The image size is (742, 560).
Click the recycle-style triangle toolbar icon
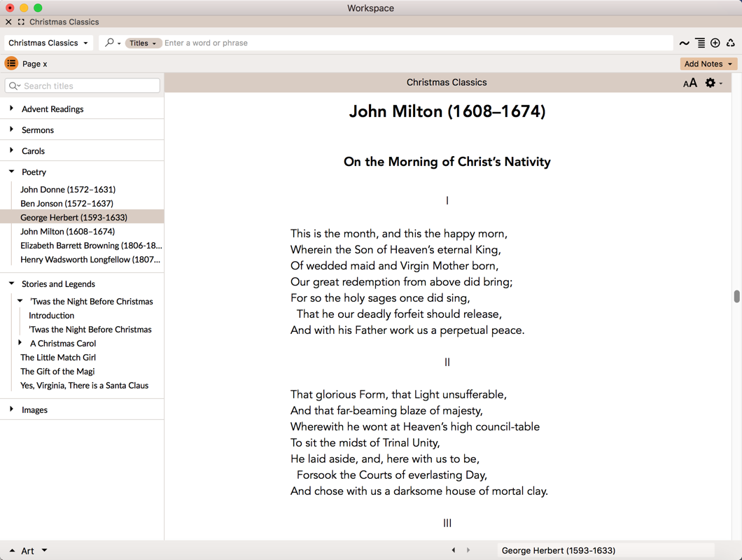click(731, 43)
